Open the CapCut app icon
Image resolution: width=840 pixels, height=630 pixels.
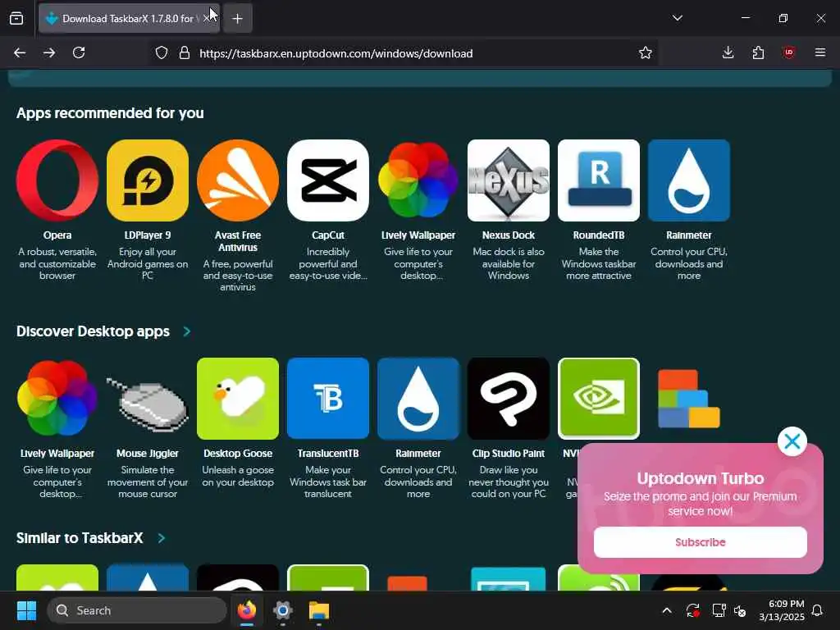point(328,180)
